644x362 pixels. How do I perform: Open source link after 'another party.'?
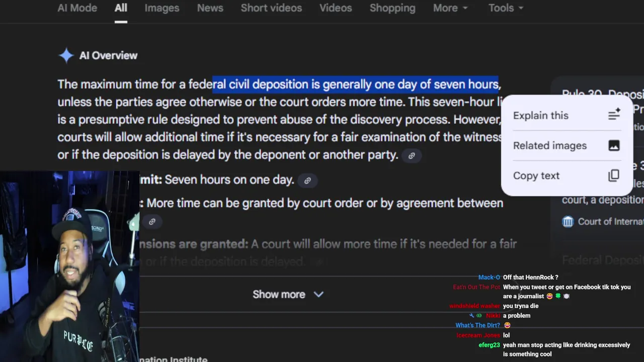(412, 155)
